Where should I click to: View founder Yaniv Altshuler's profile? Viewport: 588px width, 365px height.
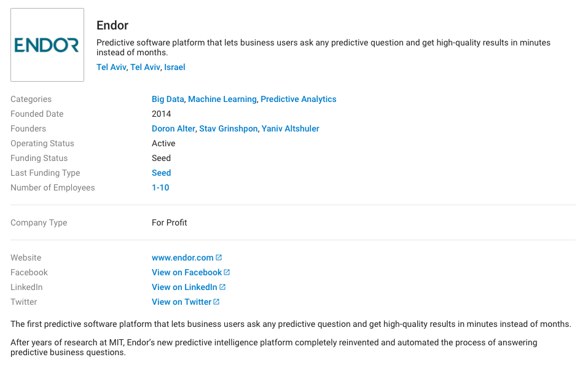[290, 128]
